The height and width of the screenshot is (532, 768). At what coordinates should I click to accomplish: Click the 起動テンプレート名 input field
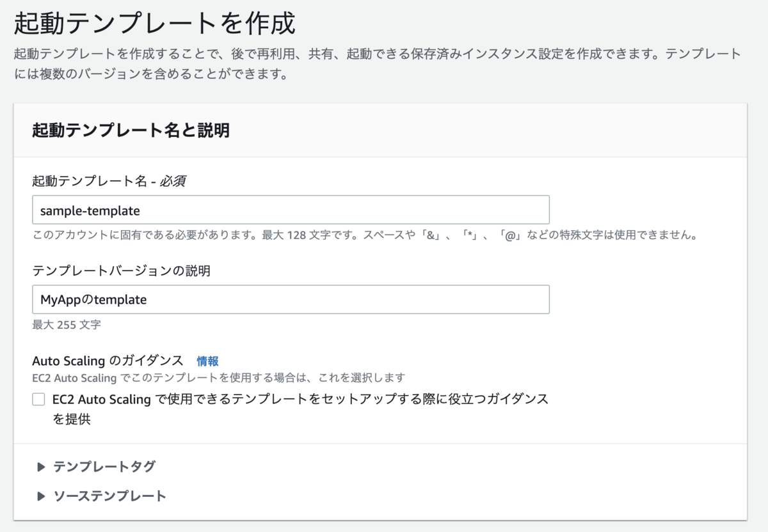coord(291,209)
